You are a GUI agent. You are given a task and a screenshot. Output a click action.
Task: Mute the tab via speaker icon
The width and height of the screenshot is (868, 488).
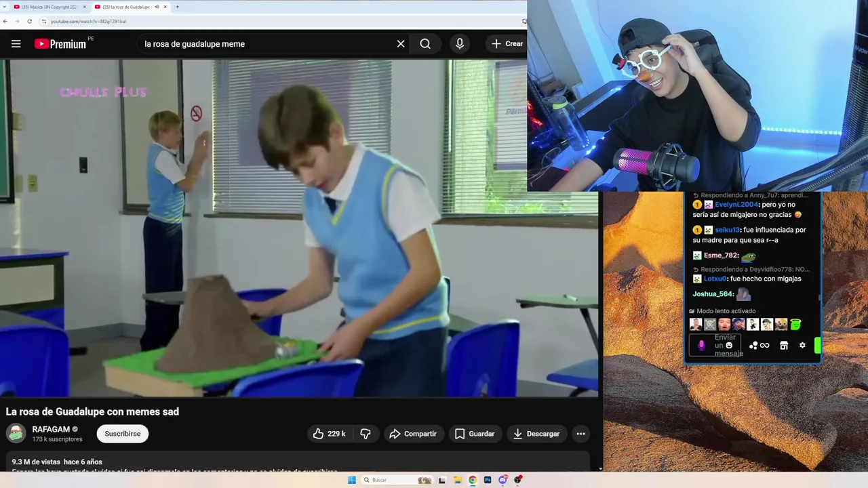pos(157,7)
